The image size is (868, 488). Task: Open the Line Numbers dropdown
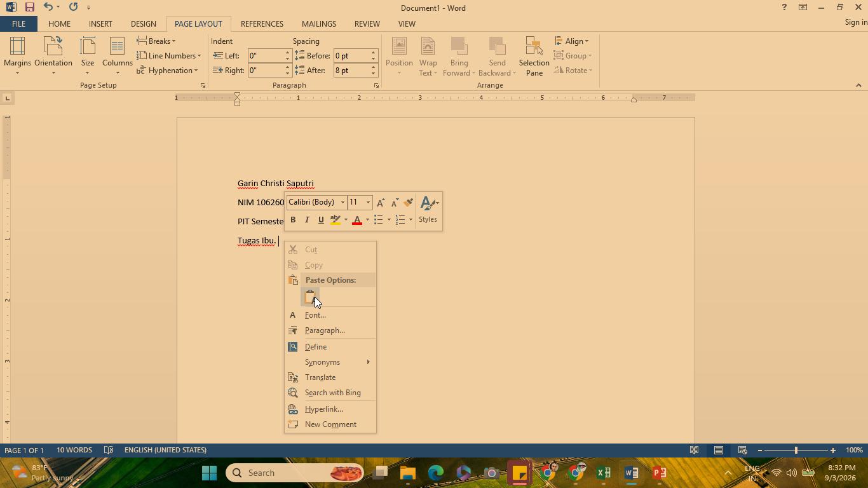169,55
